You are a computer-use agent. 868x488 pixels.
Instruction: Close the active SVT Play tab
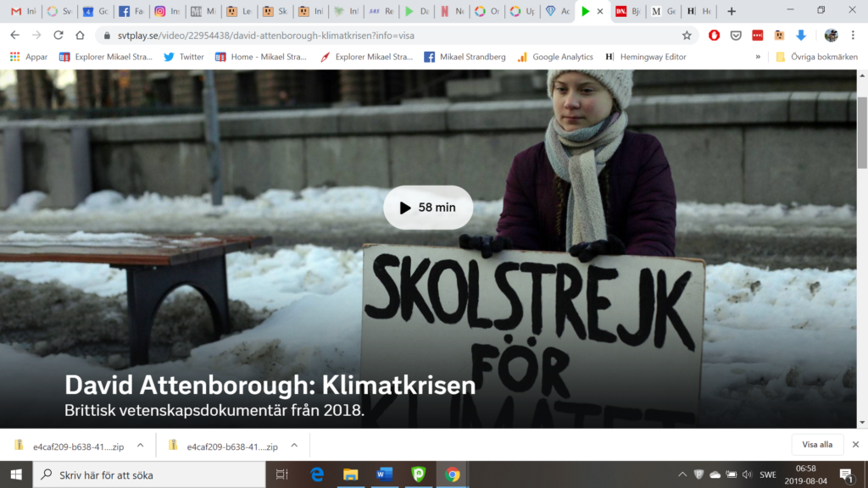point(600,11)
